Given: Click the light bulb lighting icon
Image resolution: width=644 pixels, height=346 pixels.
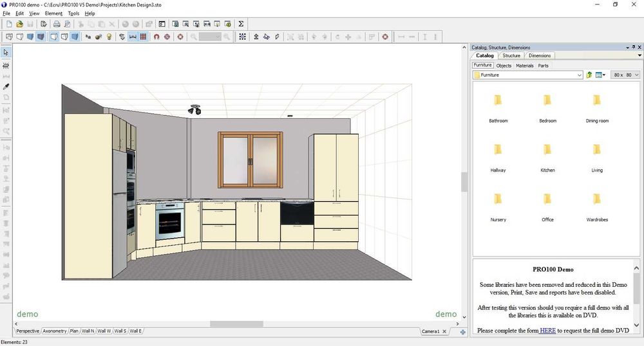Looking at the screenshot, I should pyautogui.click(x=109, y=37).
